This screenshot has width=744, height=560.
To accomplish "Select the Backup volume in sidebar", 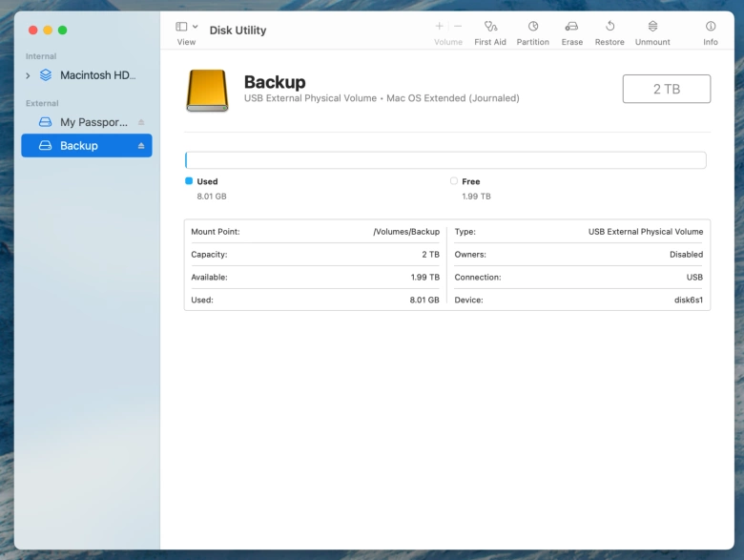I will tap(79, 146).
